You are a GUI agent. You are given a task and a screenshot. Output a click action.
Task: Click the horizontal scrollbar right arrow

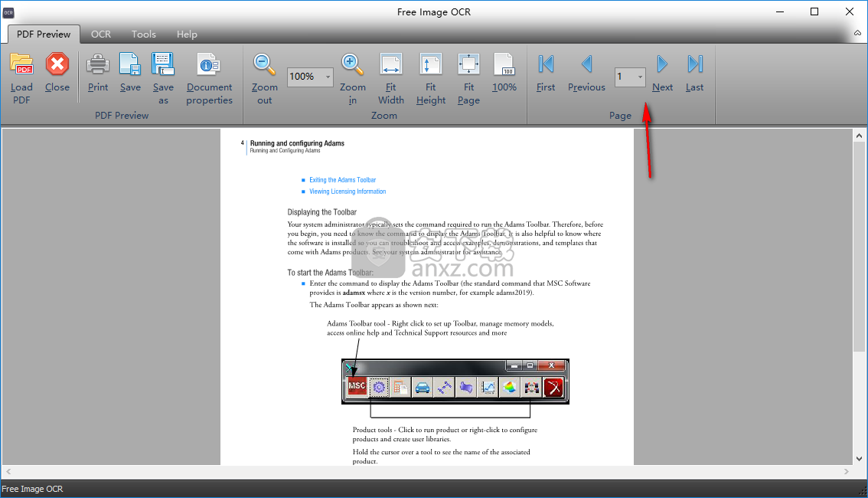(847, 471)
